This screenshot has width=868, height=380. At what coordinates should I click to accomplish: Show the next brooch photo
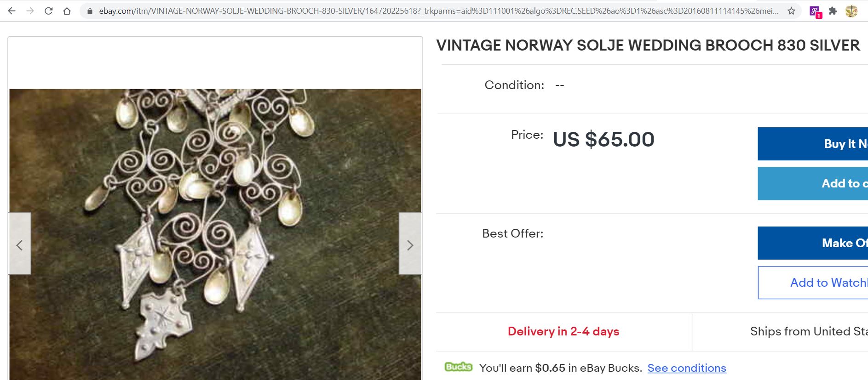click(410, 244)
